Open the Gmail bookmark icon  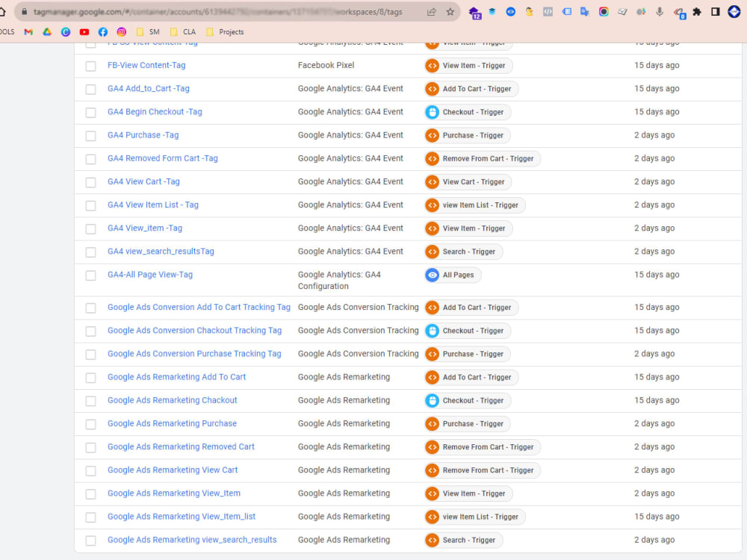(28, 32)
